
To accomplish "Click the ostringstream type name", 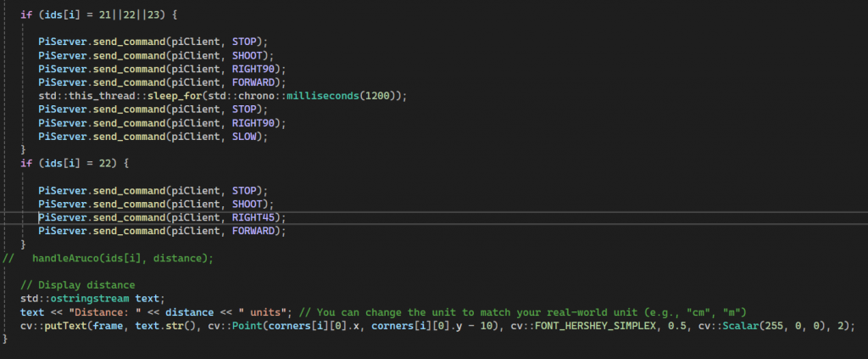I will click(x=89, y=299).
